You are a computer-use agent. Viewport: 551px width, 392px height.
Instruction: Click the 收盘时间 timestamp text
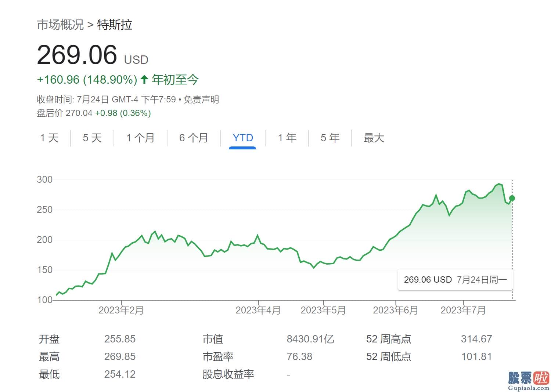106,99
